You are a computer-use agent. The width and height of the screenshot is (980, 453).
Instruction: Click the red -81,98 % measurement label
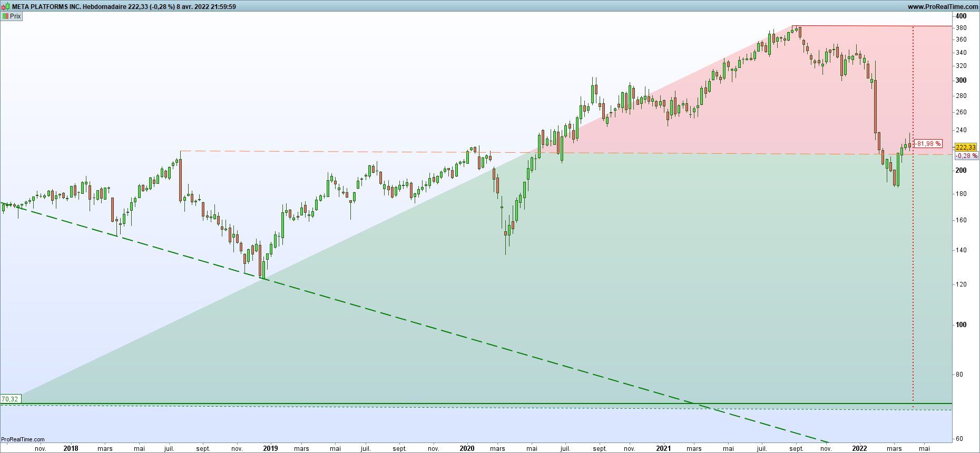928,144
